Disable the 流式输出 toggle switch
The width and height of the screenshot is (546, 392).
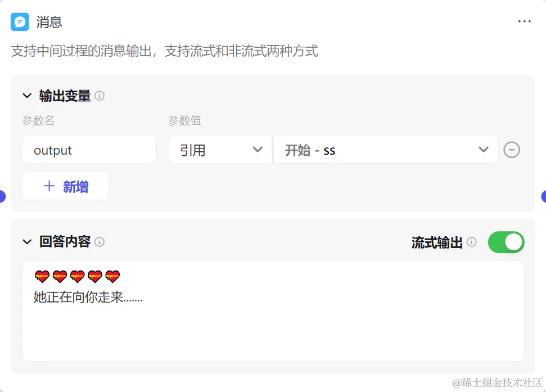pyautogui.click(x=506, y=242)
